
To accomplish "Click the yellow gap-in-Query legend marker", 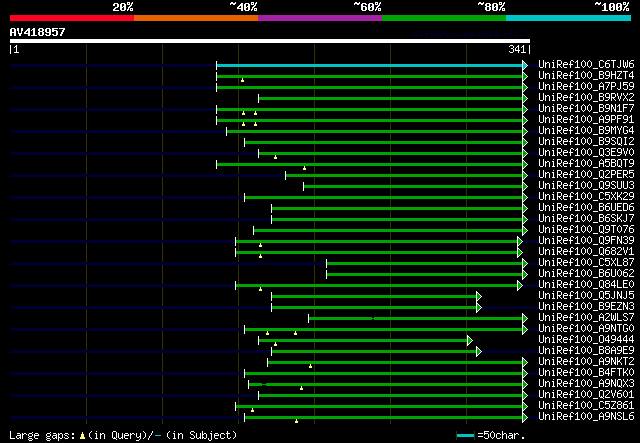I will [82, 436].
